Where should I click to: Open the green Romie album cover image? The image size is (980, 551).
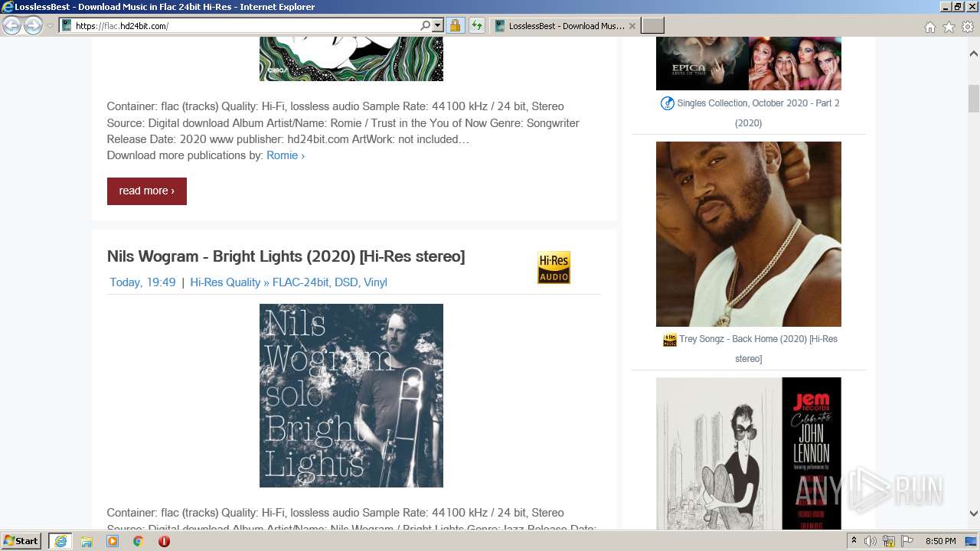click(x=351, y=59)
